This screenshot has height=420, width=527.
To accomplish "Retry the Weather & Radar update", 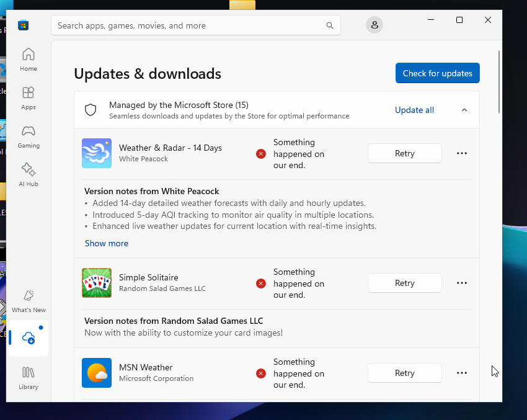I will [x=405, y=153].
